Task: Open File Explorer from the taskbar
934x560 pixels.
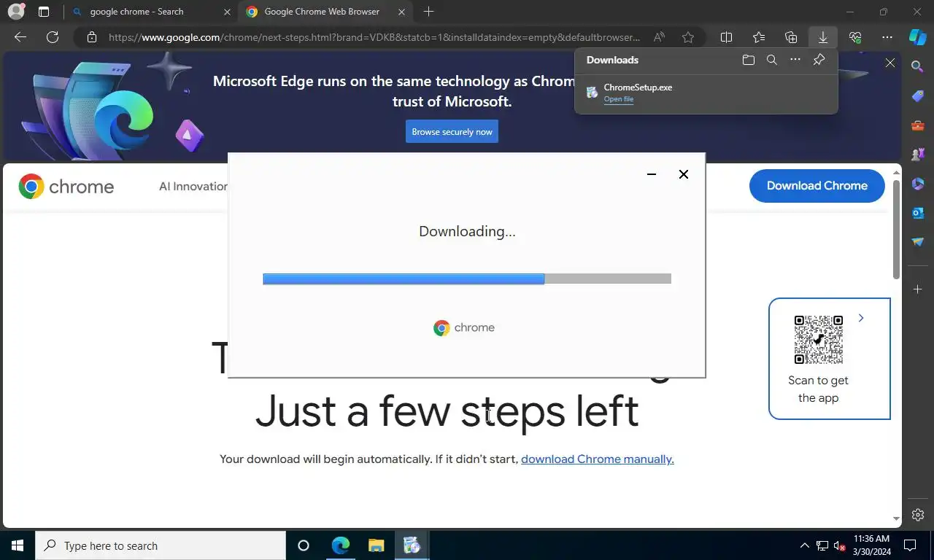Action: pyautogui.click(x=376, y=545)
